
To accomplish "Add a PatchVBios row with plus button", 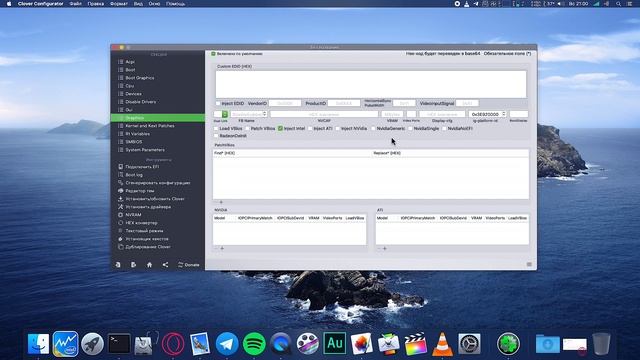I will [221, 202].
